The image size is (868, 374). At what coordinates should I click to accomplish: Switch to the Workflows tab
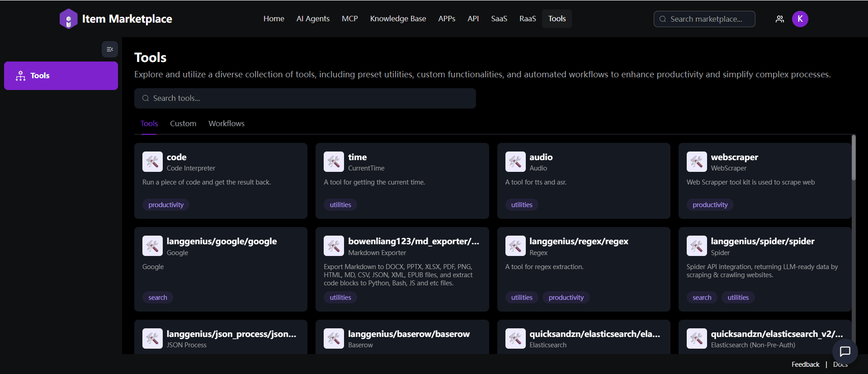coord(226,123)
